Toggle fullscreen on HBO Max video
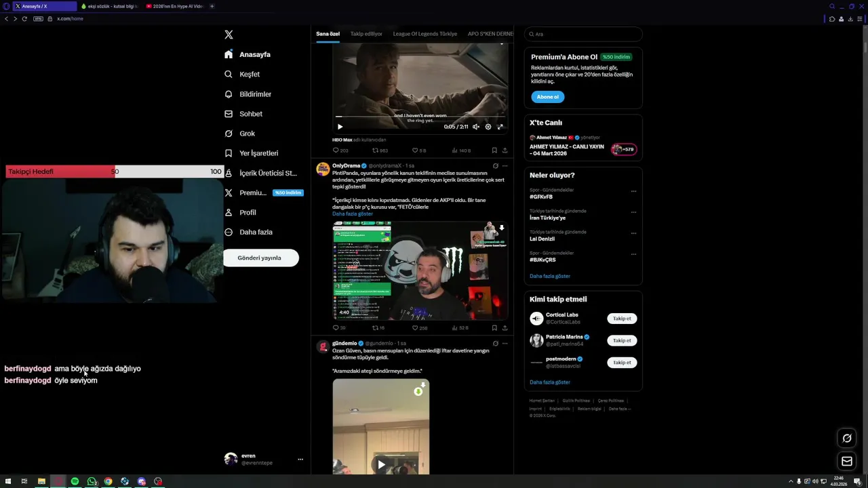The width and height of the screenshot is (868, 488). [x=500, y=127]
